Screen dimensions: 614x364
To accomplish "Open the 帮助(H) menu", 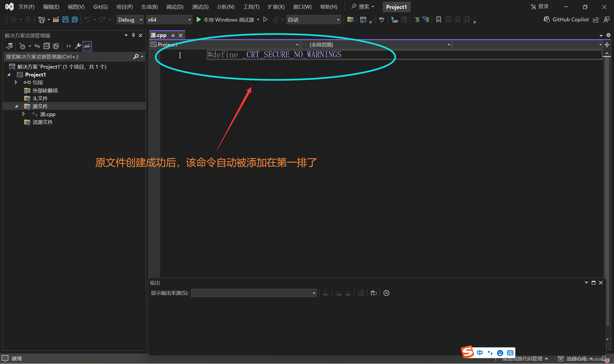I will (329, 7).
